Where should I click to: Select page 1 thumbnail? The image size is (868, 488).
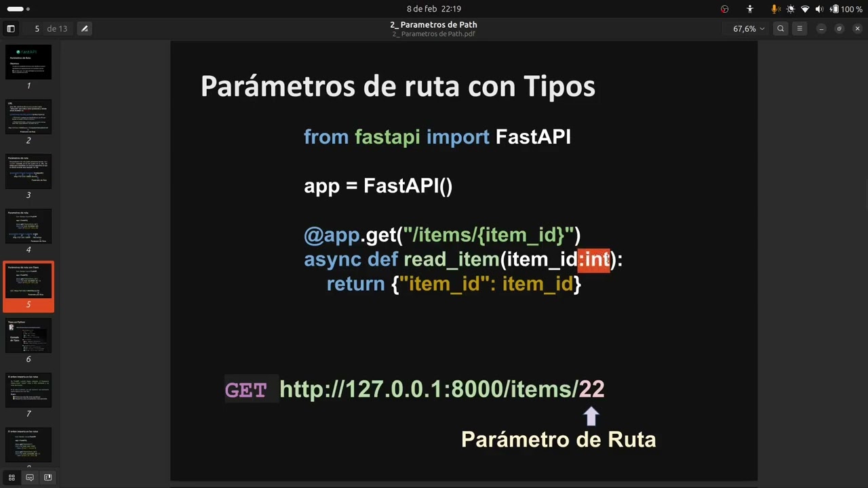click(x=28, y=62)
